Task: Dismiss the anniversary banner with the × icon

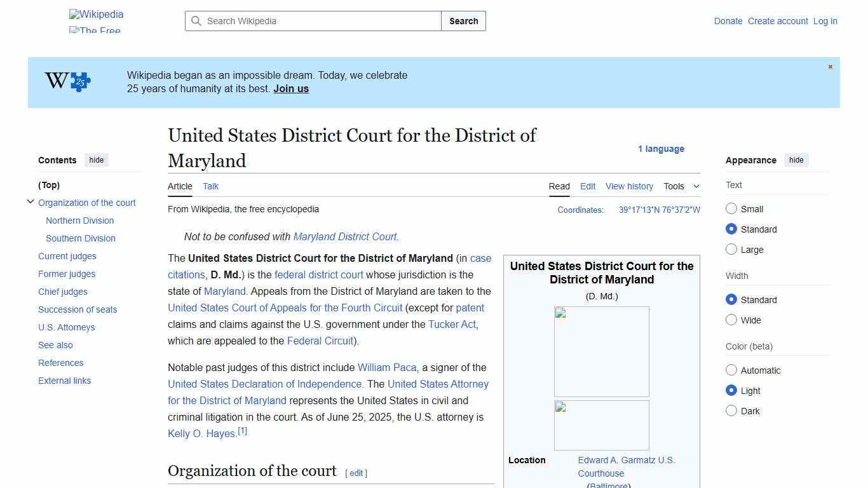Action: 830,66
